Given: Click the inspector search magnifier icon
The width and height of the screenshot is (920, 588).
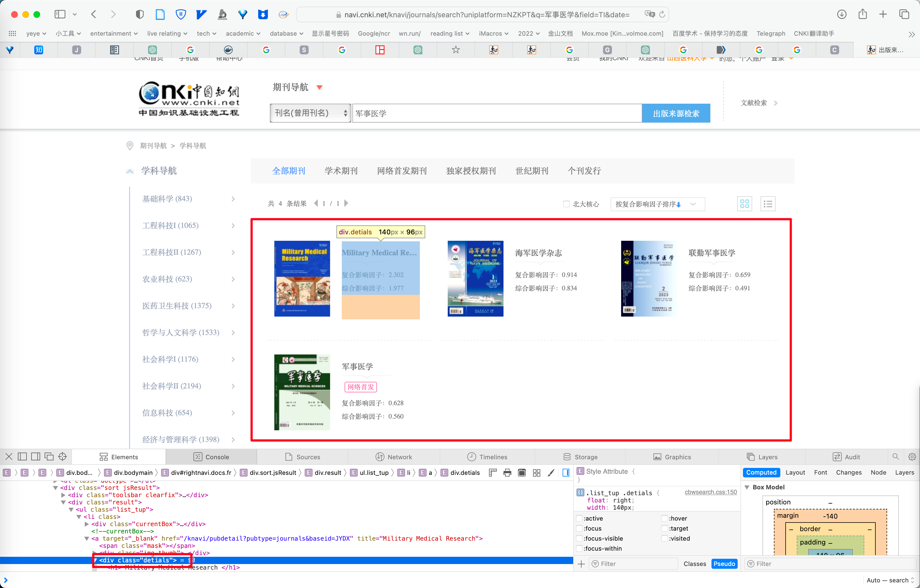Looking at the screenshot, I should [x=895, y=457].
